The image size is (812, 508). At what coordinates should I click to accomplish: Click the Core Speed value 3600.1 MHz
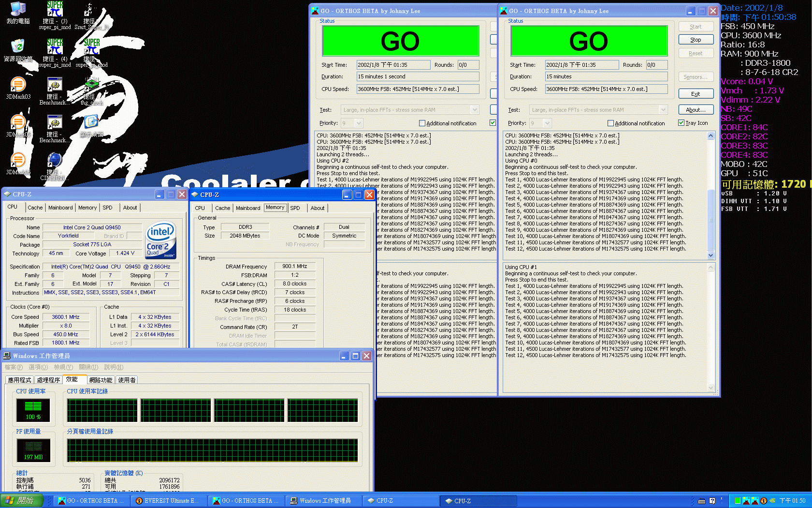[x=66, y=317]
